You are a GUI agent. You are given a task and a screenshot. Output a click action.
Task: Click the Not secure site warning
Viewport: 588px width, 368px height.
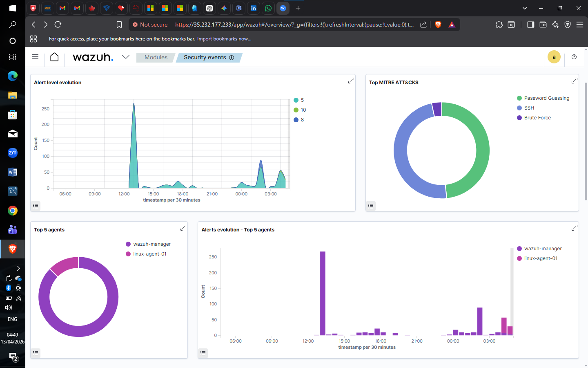[x=150, y=25]
